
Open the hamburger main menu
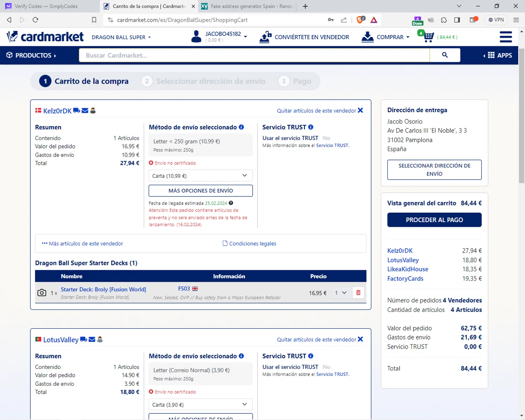point(506,37)
